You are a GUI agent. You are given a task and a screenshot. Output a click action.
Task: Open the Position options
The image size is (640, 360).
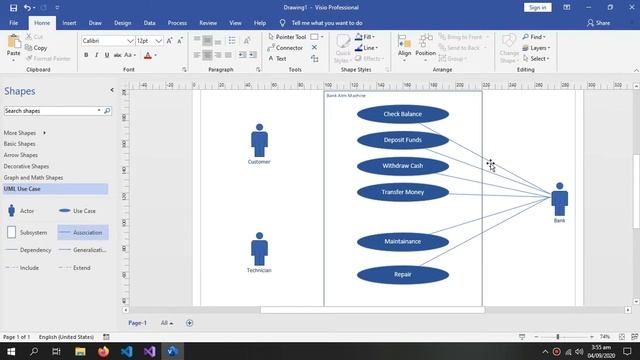coord(425,48)
